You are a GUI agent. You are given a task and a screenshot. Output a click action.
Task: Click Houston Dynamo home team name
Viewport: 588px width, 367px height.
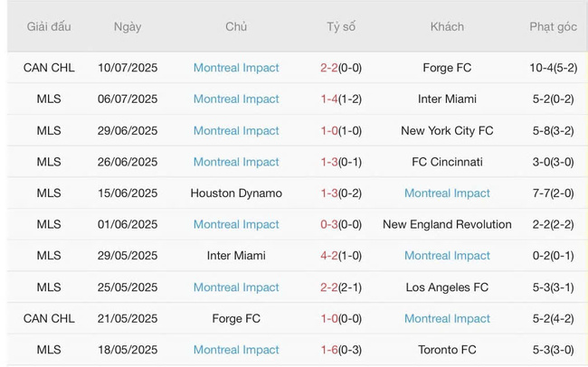[x=236, y=193]
